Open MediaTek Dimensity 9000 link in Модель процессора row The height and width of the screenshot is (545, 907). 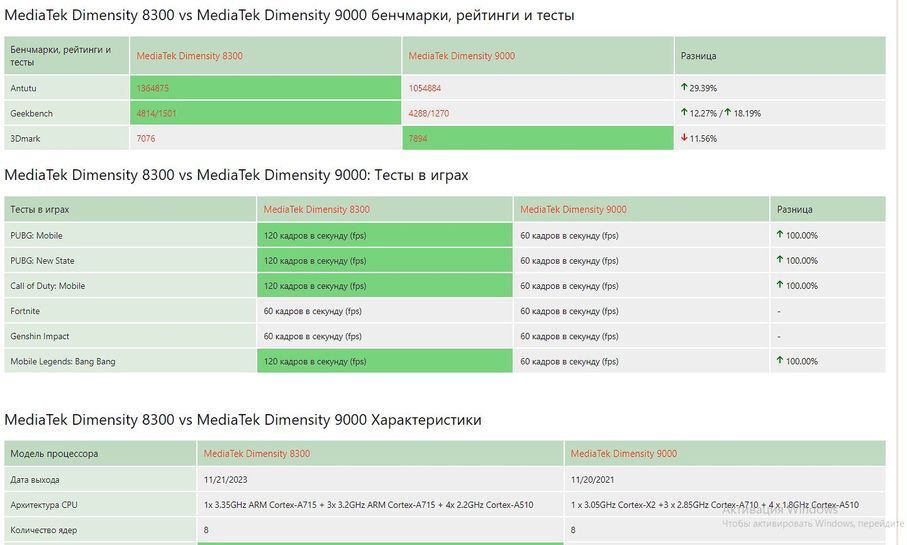(x=624, y=454)
